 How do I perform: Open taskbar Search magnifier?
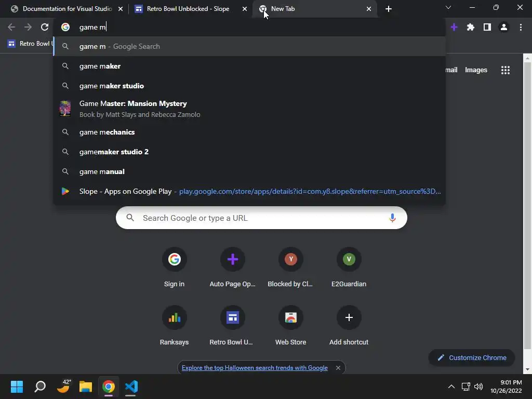(40, 387)
